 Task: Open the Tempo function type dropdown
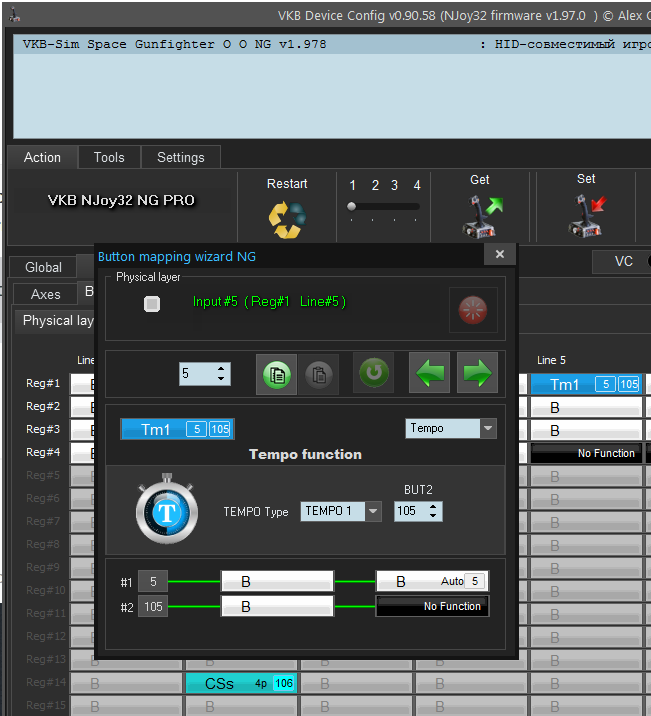[x=488, y=428]
